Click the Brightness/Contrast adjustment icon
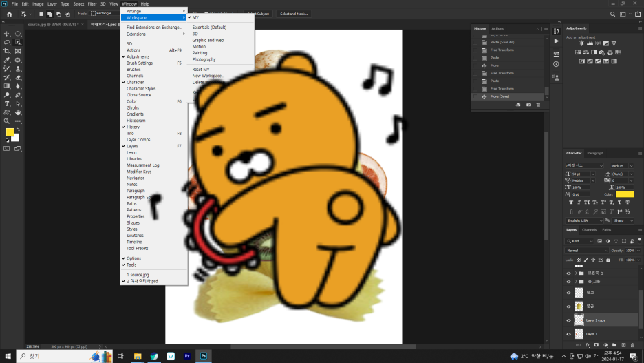This screenshot has height=363, width=644. pyautogui.click(x=581, y=43)
